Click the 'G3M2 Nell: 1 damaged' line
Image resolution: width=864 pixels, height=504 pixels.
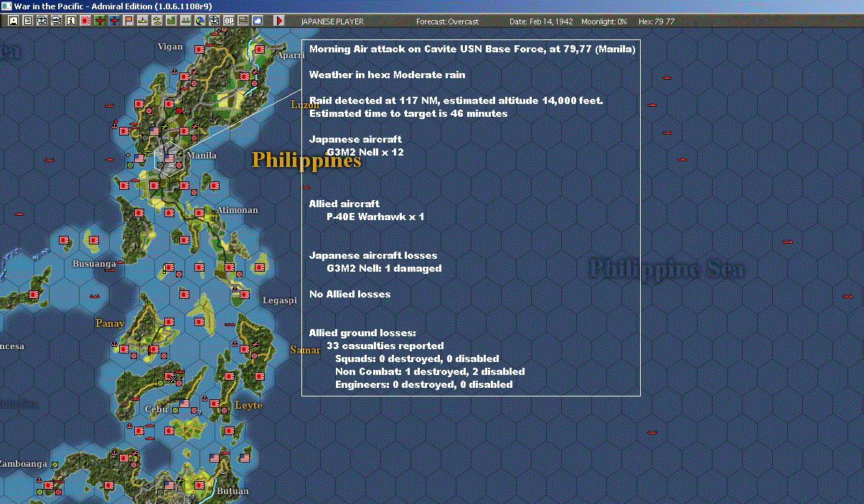[x=384, y=268]
